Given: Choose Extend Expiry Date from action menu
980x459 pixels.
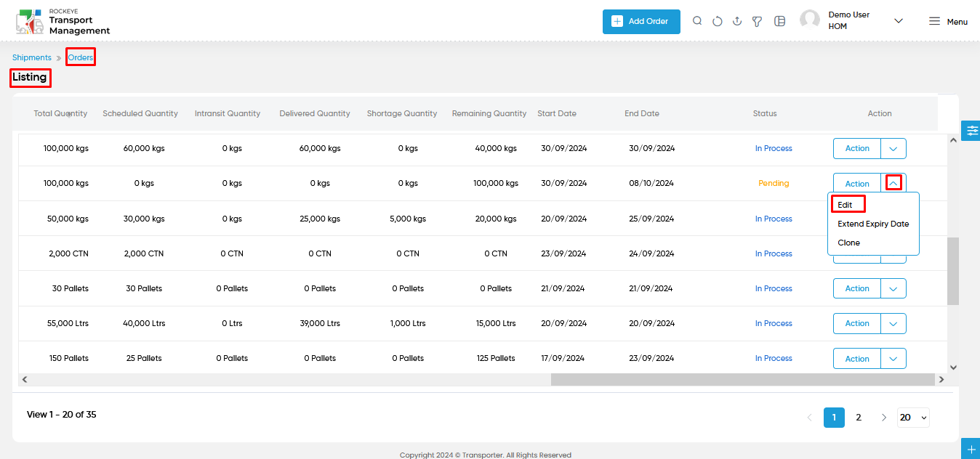Looking at the screenshot, I should [873, 224].
